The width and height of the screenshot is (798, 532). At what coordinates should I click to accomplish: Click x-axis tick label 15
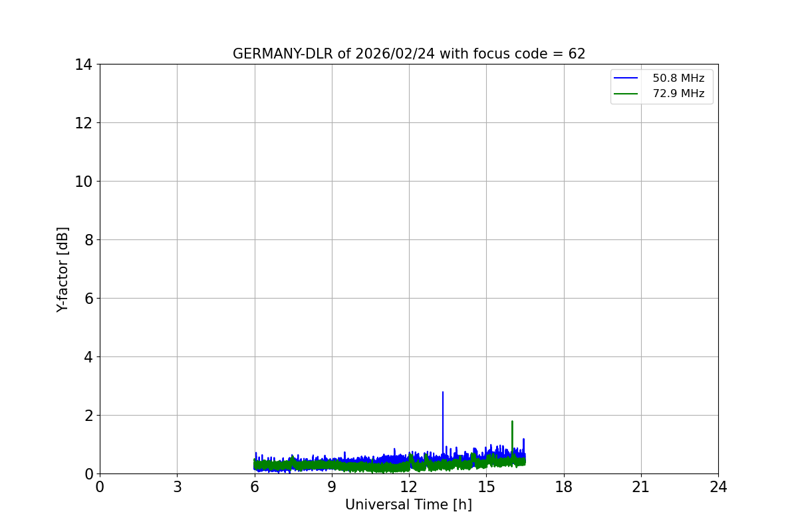coord(486,487)
